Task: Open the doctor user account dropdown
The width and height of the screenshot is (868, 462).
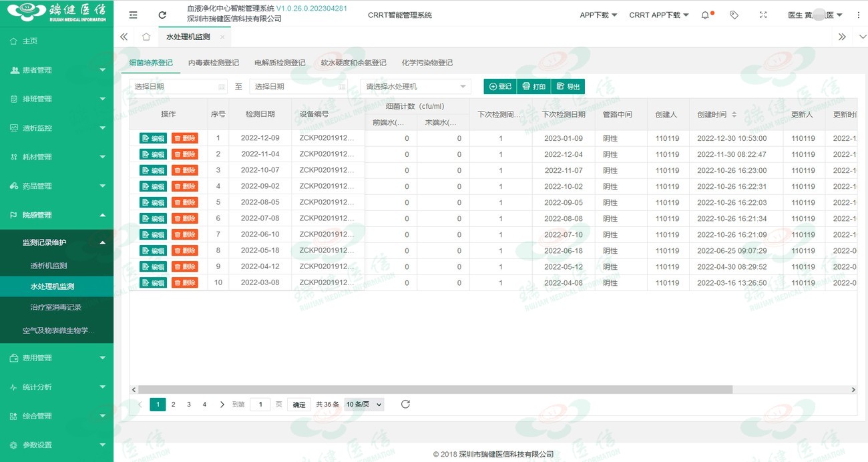Action: (815, 15)
